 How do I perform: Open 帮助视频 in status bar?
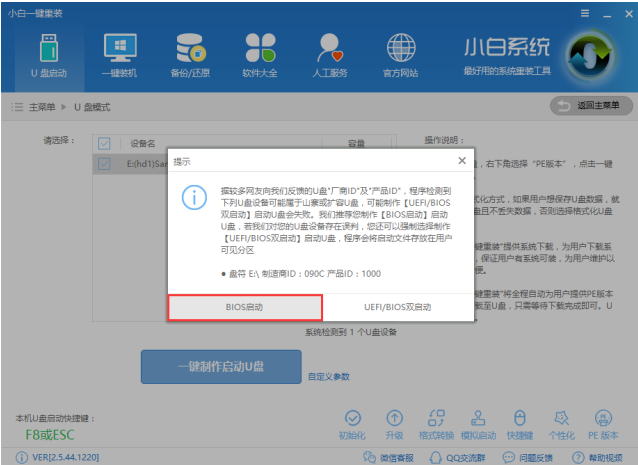point(597,458)
